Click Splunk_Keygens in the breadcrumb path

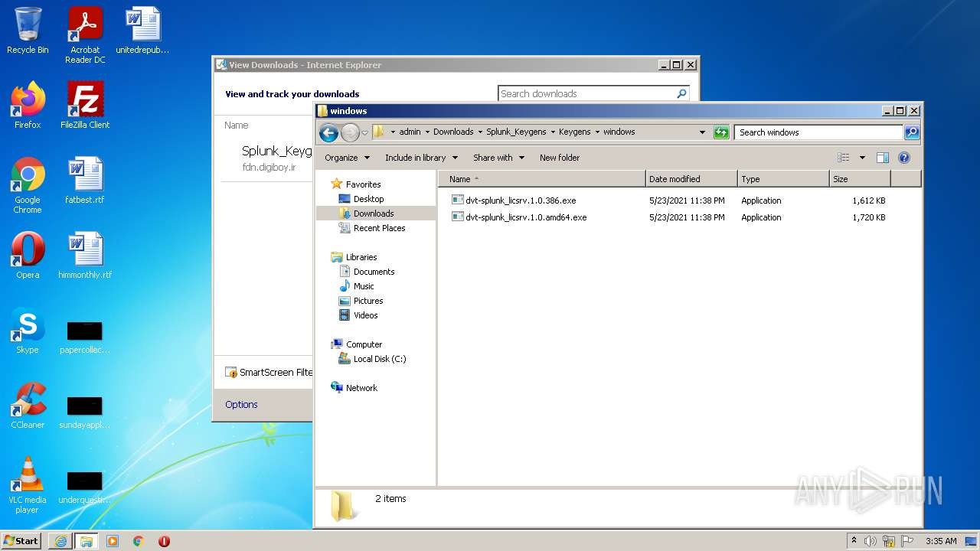click(x=516, y=132)
